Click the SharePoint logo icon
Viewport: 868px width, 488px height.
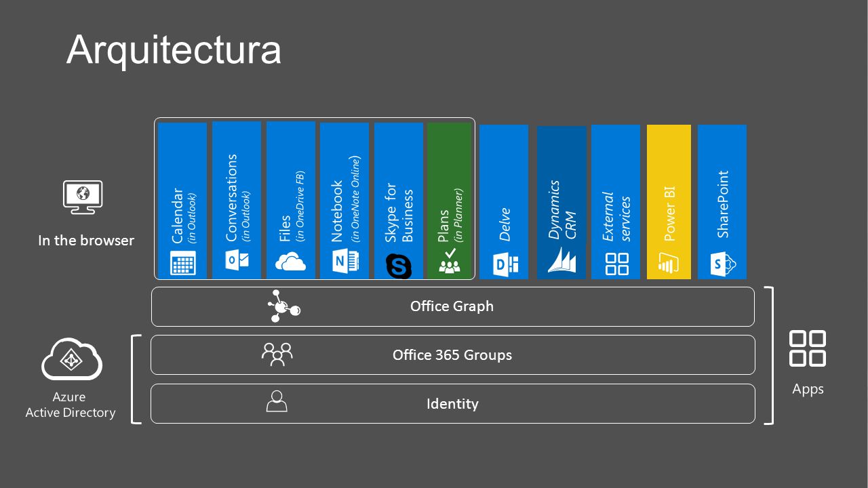723,264
